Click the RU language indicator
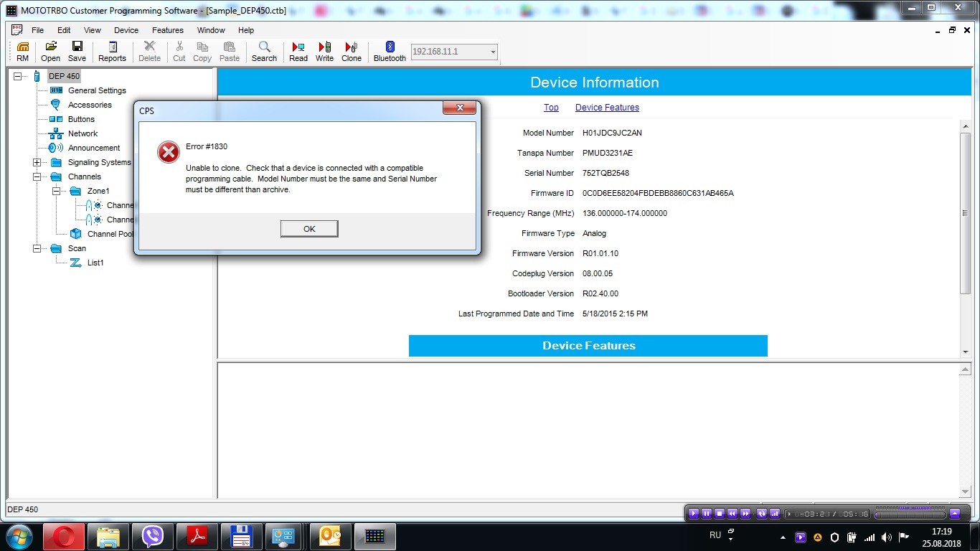The image size is (980, 551). (x=715, y=535)
